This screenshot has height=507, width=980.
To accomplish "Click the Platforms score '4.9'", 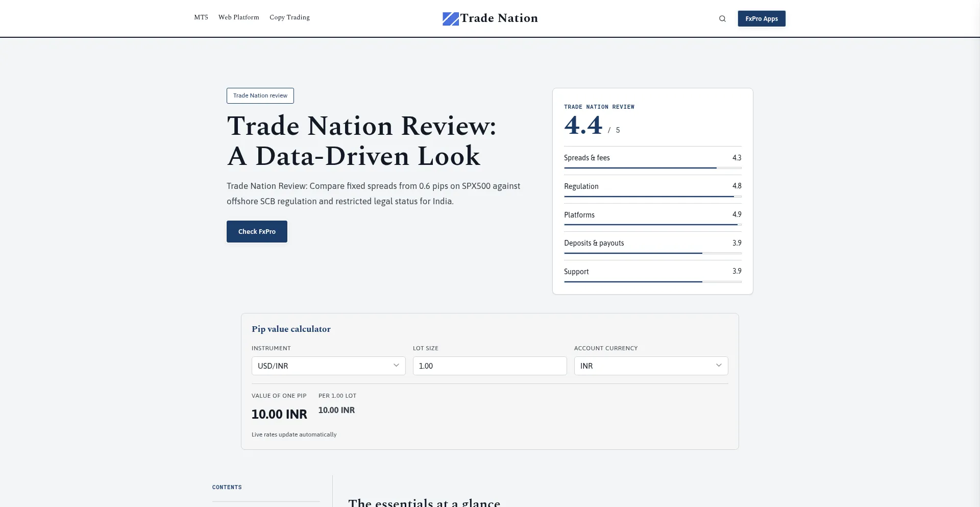I will coord(737,214).
